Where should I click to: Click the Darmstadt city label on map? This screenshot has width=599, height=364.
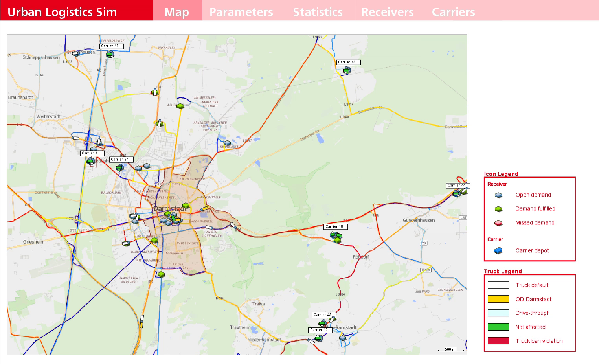(169, 208)
